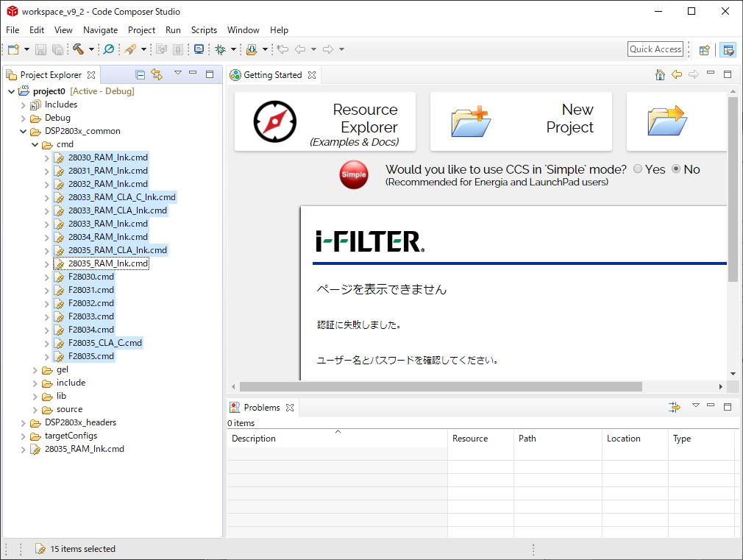The image size is (743, 560).
Task: Select No radio for Simple mode
Action: click(676, 169)
